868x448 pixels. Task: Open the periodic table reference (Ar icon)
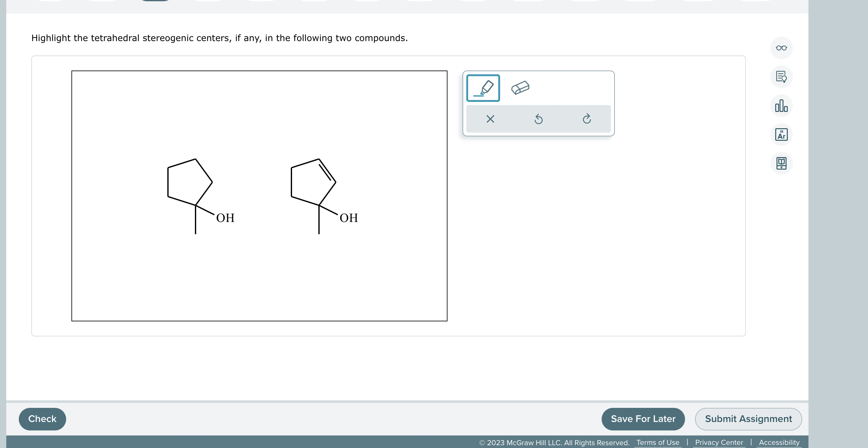point(781,134)
